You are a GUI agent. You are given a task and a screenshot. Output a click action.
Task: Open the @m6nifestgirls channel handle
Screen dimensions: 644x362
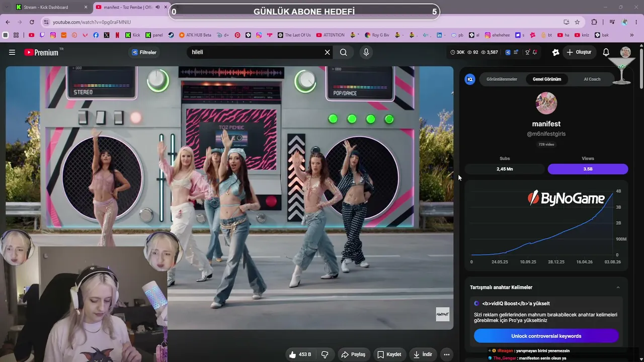tap(546, 134)
